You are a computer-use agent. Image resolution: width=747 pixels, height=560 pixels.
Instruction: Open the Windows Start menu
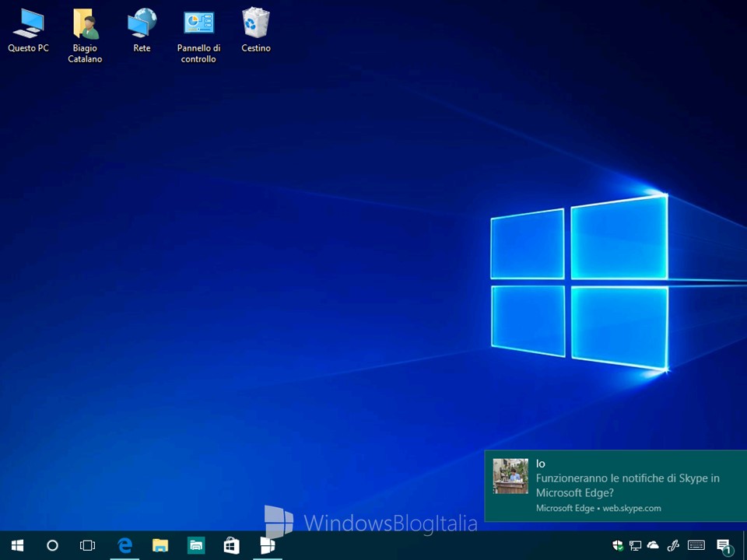(18, 545)
